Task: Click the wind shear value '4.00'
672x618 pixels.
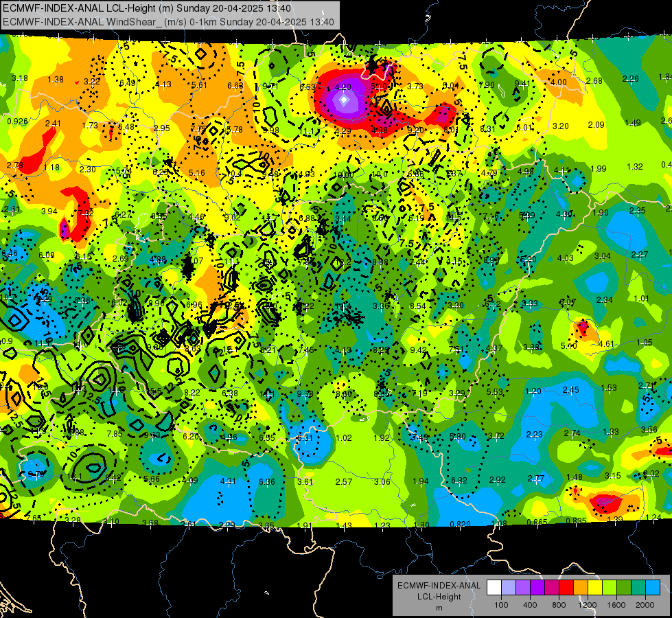Action: 559,82
